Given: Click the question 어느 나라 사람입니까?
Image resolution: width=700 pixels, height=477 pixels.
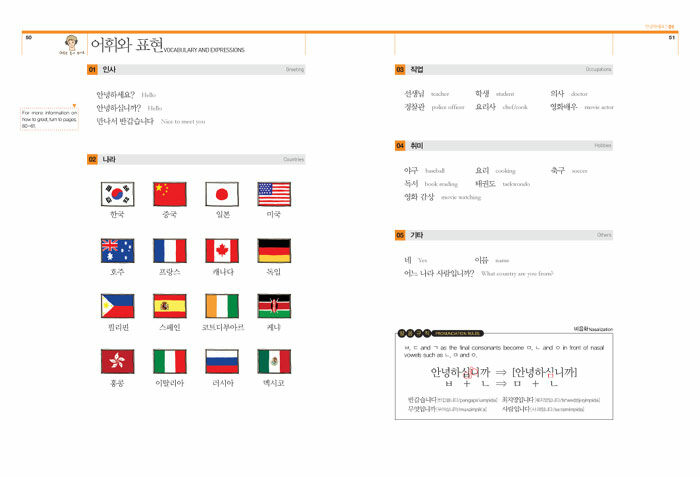Looking at the screenshot, I should point(439,273).
